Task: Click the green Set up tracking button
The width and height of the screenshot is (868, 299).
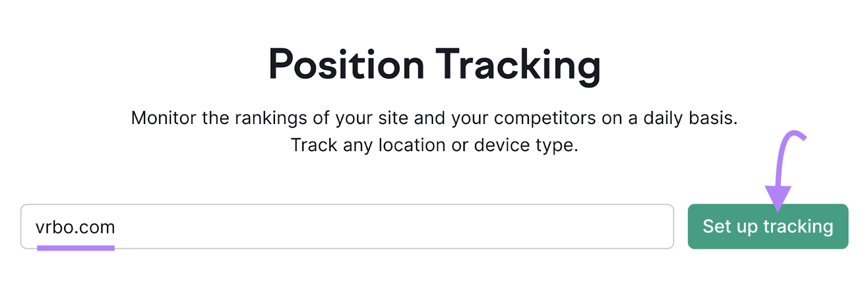Action: pyautogui.click(x=768, y=226)
